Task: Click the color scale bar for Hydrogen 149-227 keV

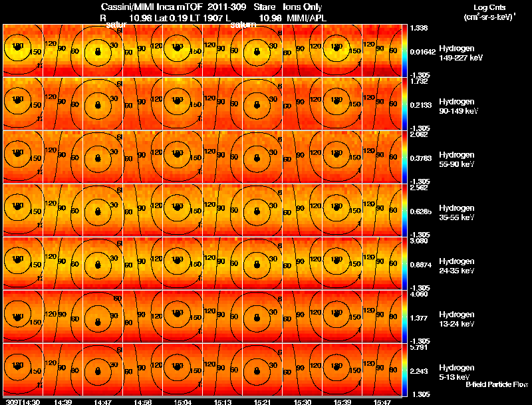Action: tap(404, 51)
